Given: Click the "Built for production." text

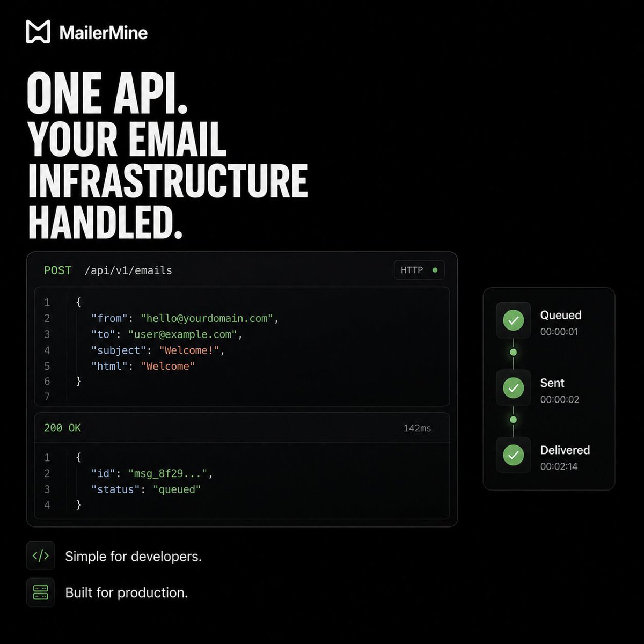Looking at the screenshot, I should coord(127,592).
